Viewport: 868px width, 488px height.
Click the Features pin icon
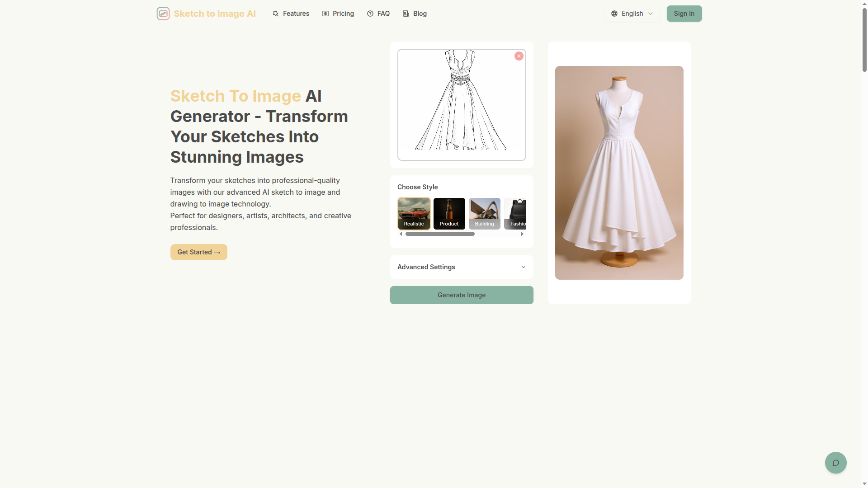pos(276,14)
